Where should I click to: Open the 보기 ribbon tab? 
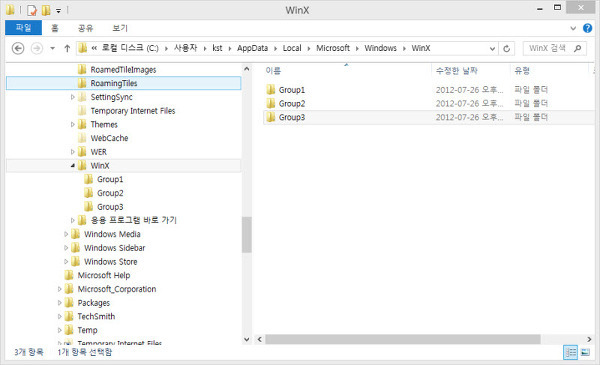[x=120, y=28]
